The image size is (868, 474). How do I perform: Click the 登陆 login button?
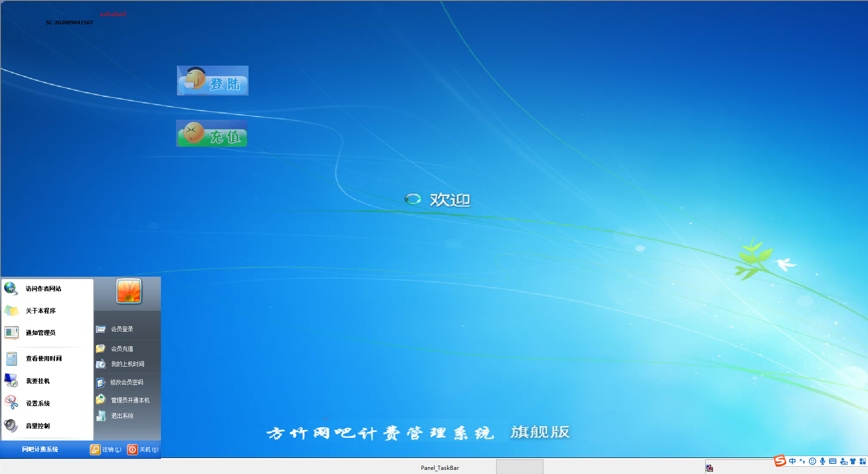(x=212, y=81)
